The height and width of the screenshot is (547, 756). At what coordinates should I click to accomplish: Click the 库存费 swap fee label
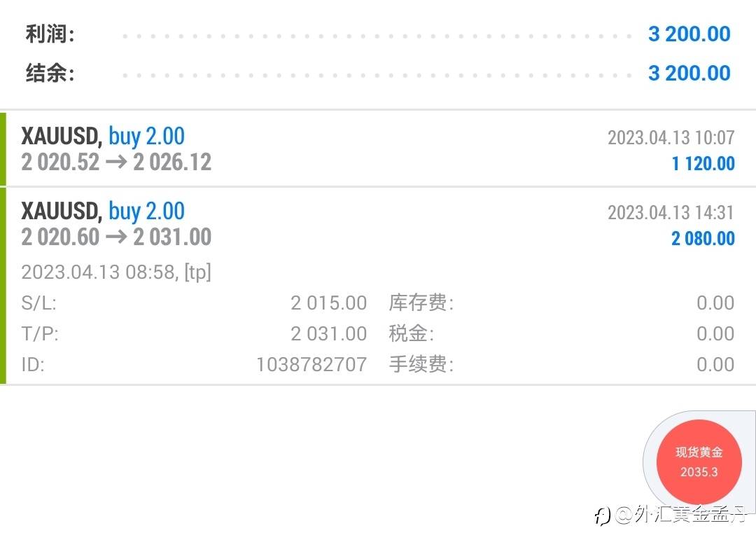[x=421, y=303]
